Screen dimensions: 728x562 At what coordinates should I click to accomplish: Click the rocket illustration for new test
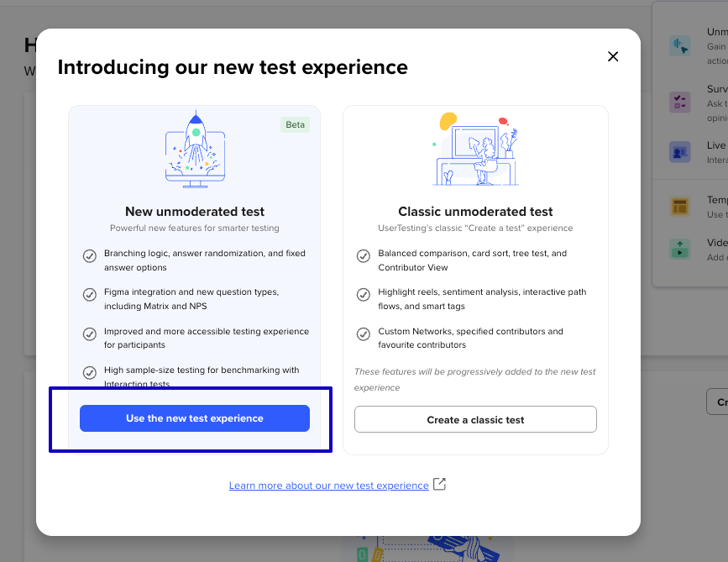point(195,148)
